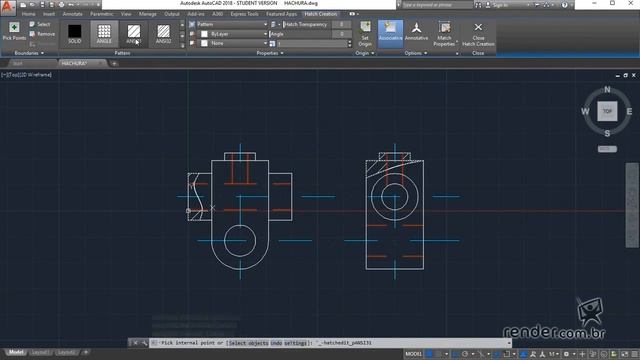The height and width of the screenshot is (360, 640).
Task: Open the Manage ribbon tab
Action: coord(148,14)
